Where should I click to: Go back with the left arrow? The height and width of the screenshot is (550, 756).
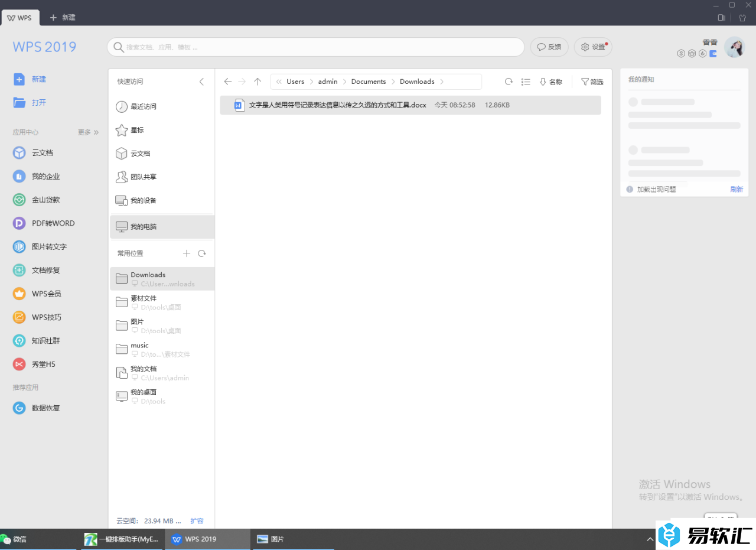(x=227, y=82)
